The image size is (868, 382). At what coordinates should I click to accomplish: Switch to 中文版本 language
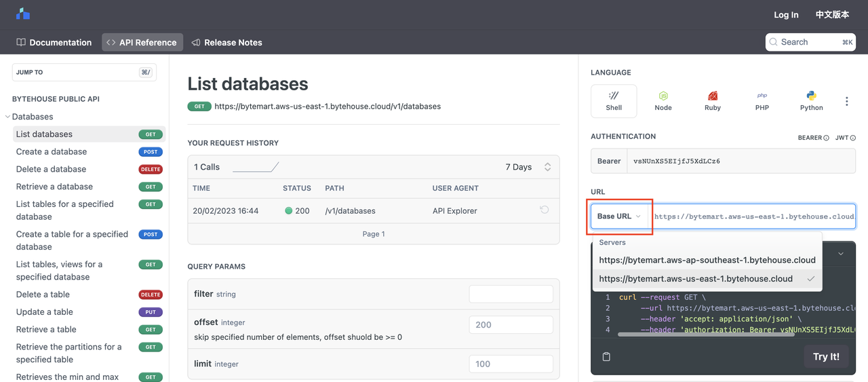[x=832, y=14]
